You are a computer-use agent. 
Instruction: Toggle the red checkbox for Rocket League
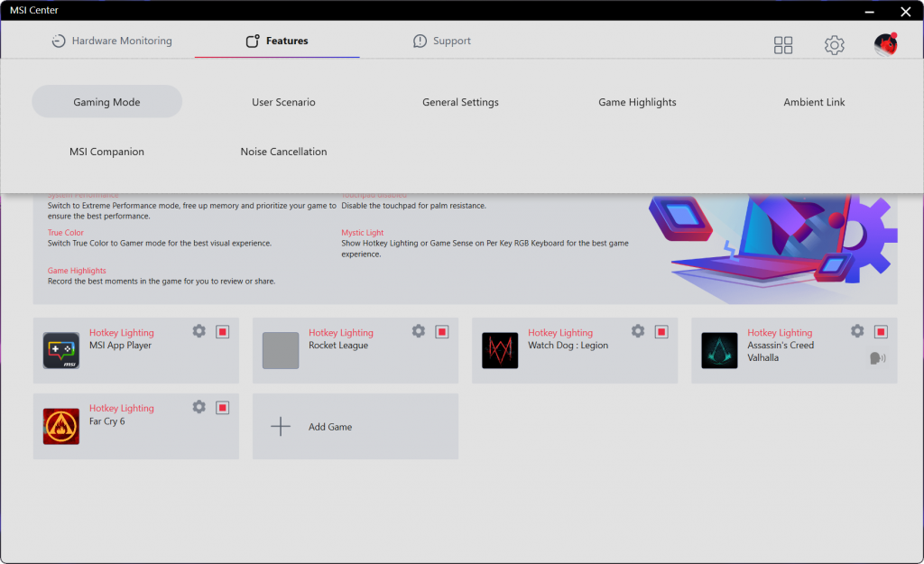coord(442,332)
